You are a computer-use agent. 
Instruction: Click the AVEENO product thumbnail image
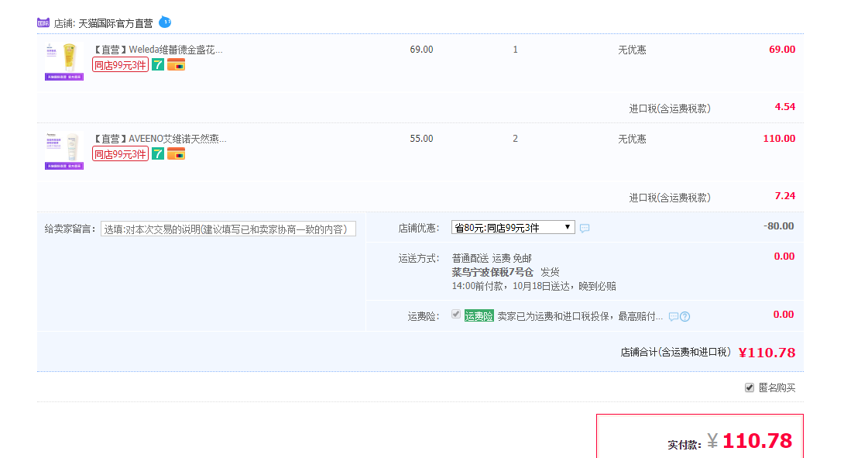(64, 150)
